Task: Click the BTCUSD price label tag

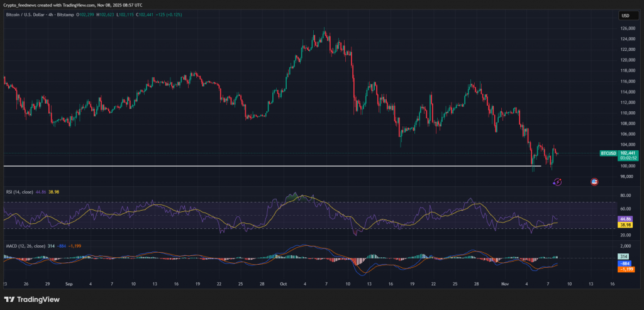Action: 607,153
